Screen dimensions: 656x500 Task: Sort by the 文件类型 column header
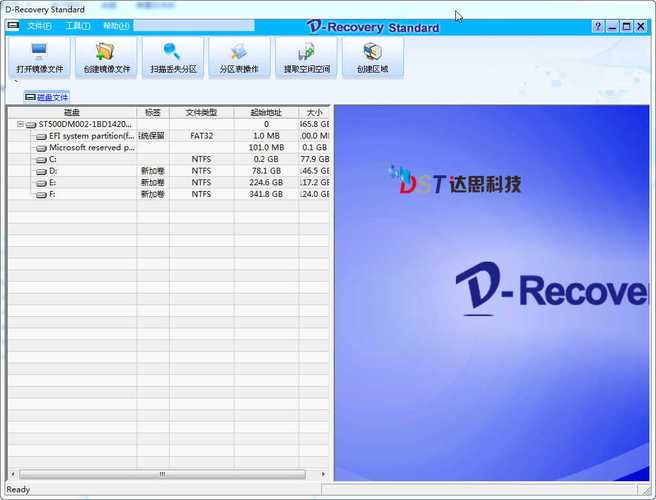click(202, 113)
